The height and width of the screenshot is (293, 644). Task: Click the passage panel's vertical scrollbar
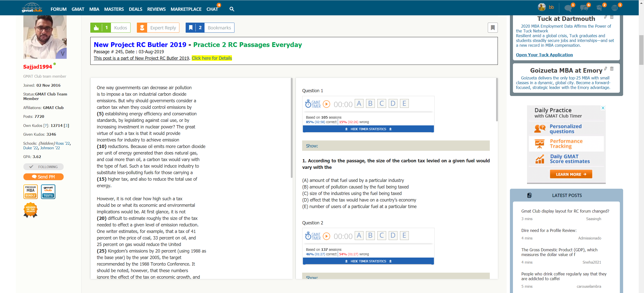click(x=292, y=128)
